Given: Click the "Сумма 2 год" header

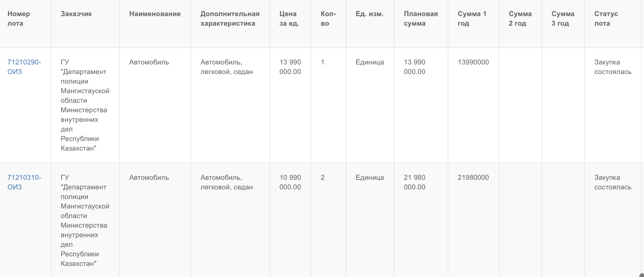Looking at the screenshot, I should [x=520, y=19].
